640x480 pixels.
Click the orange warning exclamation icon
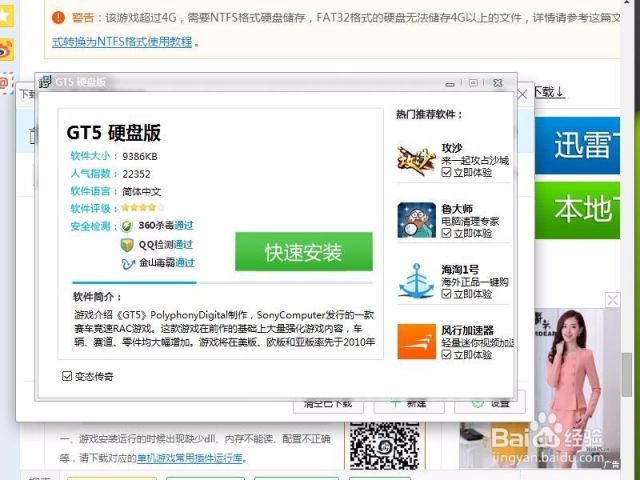click(x=58, y=18)
